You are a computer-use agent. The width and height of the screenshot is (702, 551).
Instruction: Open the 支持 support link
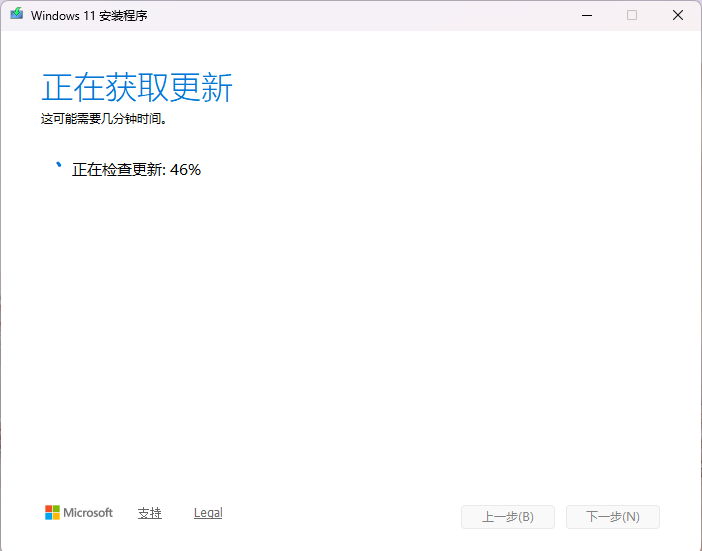click(x=150, y=513)
